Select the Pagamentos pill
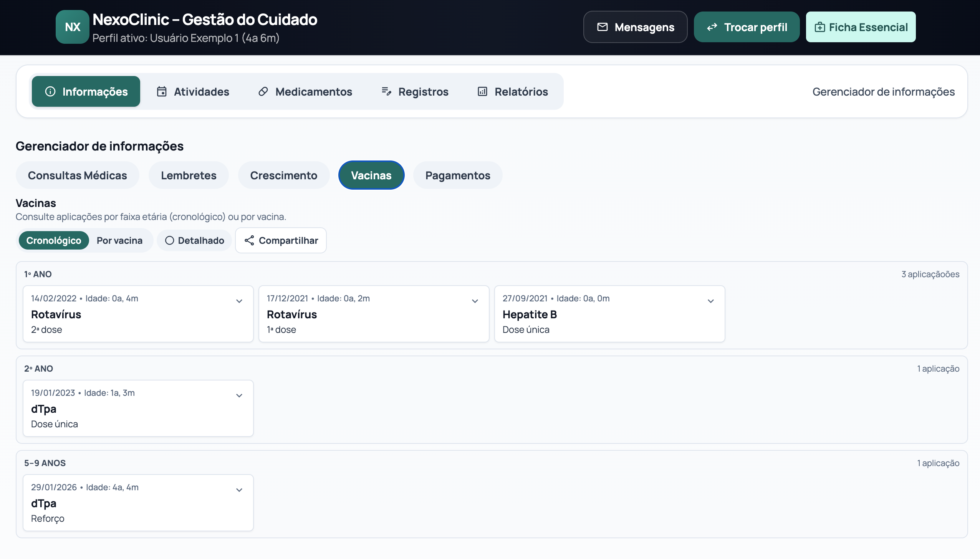The height and width of the screenshot is (559, 980). (x=458, y=175)
